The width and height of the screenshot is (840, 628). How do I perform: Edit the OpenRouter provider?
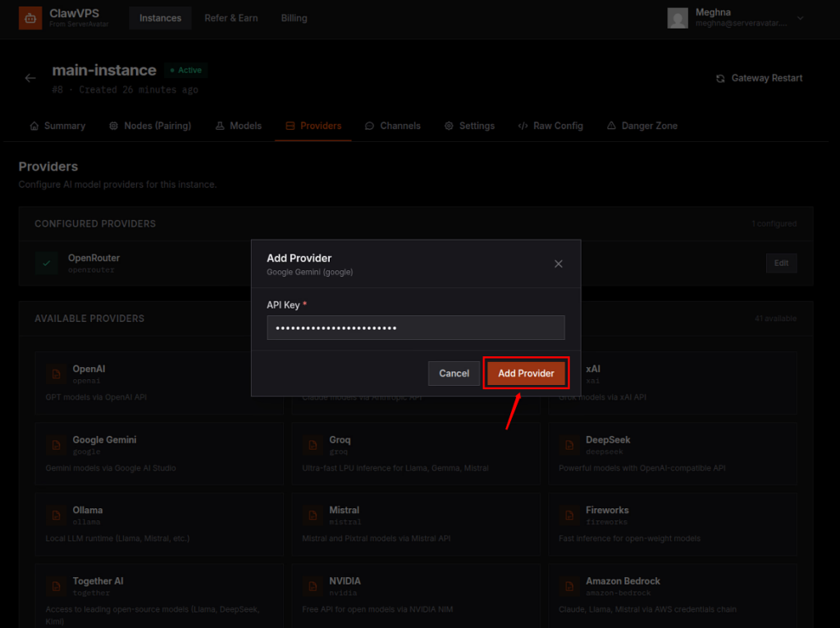click(x=780, y=263)
